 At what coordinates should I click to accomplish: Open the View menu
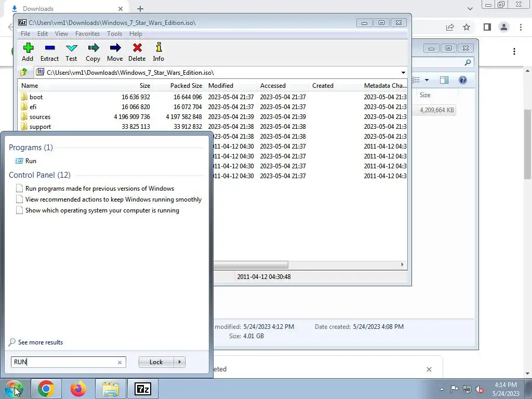click(61, 34)
